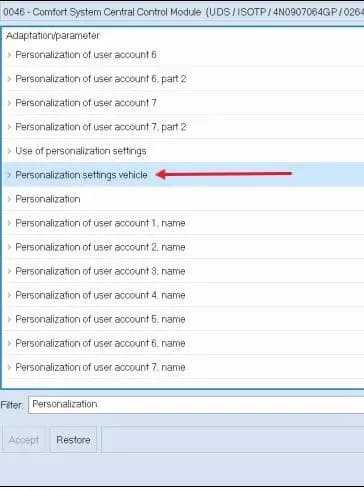This screenshot has width=364, height=491.
Task: Expand Personalization of user account 6, part 2 chevron
Action: coord(9,79)
